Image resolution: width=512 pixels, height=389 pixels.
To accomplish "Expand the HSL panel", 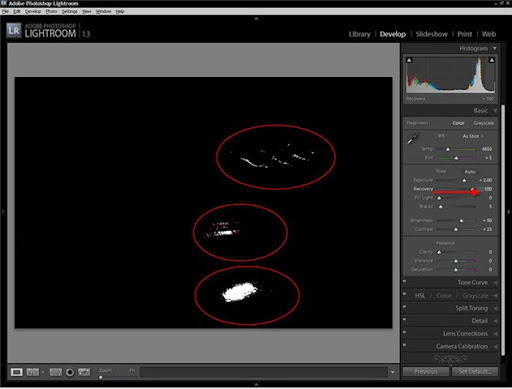I will 495,296.
